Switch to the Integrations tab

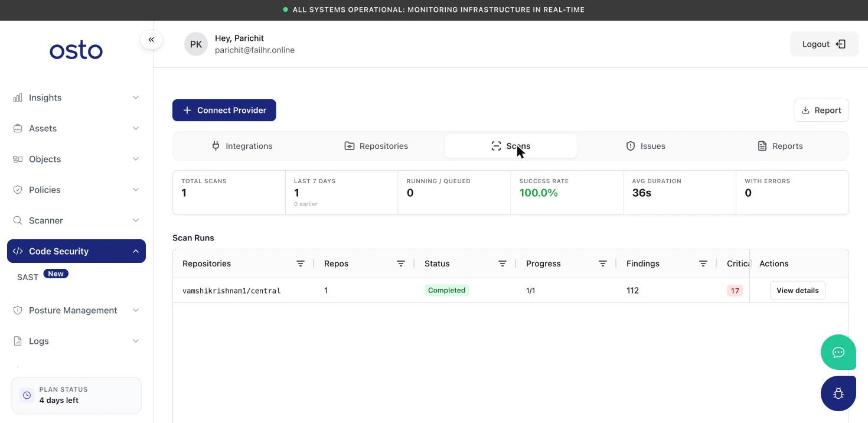[x=242, y=146]
